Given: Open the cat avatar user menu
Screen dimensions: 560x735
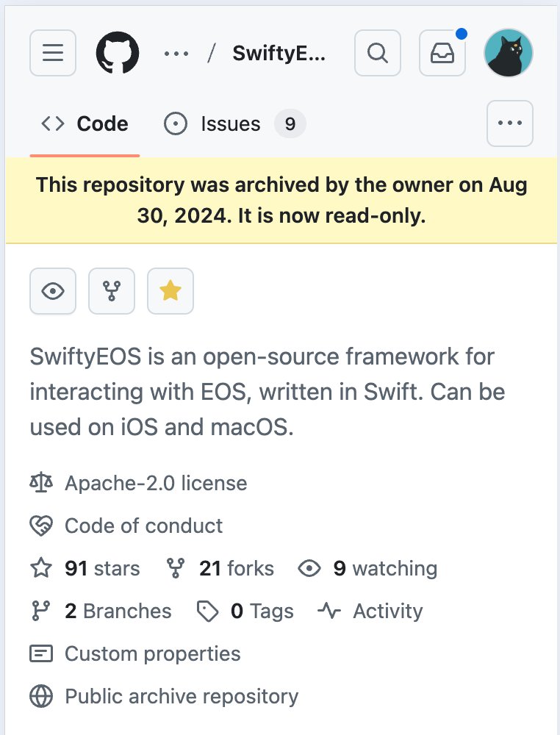Looking at the screenshot, I should click(x=509, y=53).
